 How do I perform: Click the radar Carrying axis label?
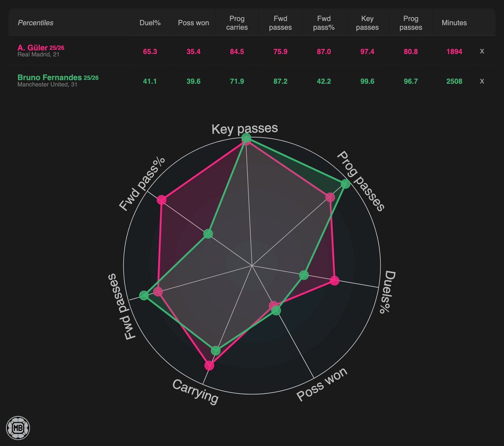(x=196, y=391)
